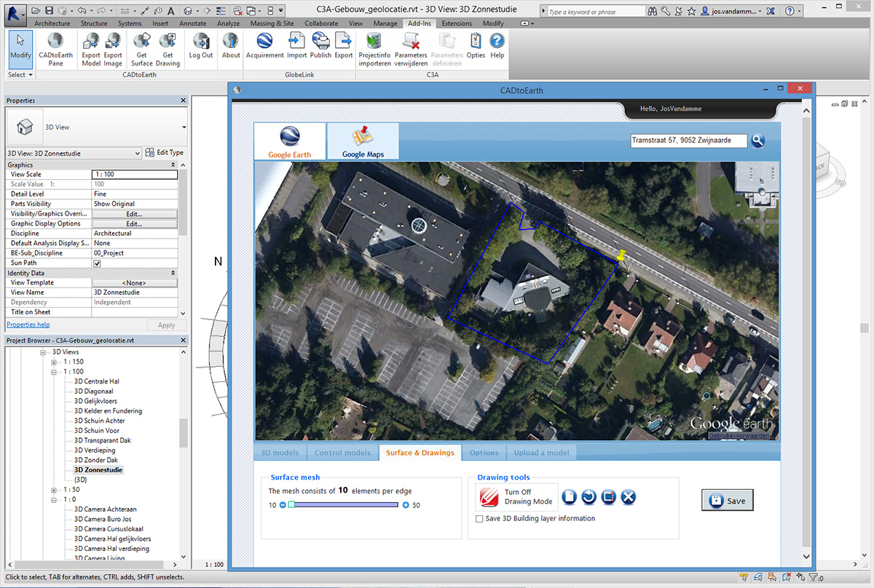Click the GlobeLink Export icon
The width and height of the screenshot is (874, 588).
pos(344,46)
